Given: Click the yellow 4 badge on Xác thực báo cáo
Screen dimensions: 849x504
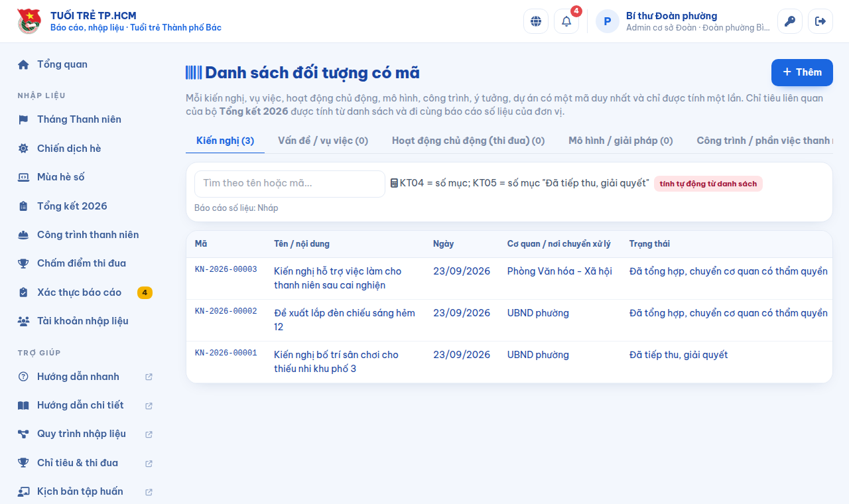Looking at the screenshot, I should pyautogui.click(x=145, y=292).
